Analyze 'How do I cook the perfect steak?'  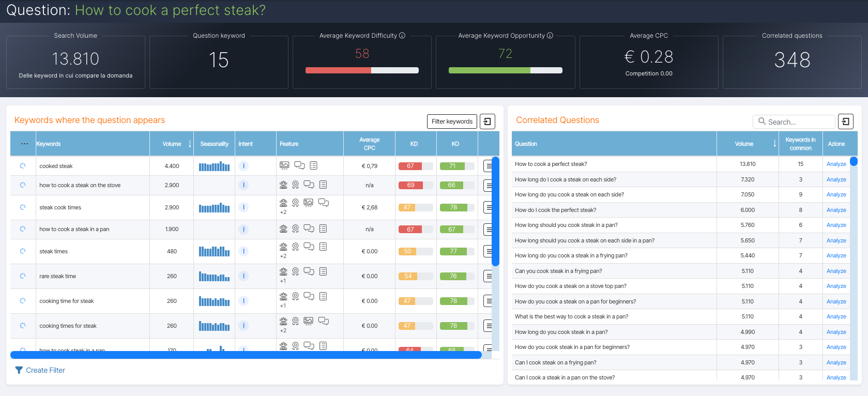click(x=836, y=210)
